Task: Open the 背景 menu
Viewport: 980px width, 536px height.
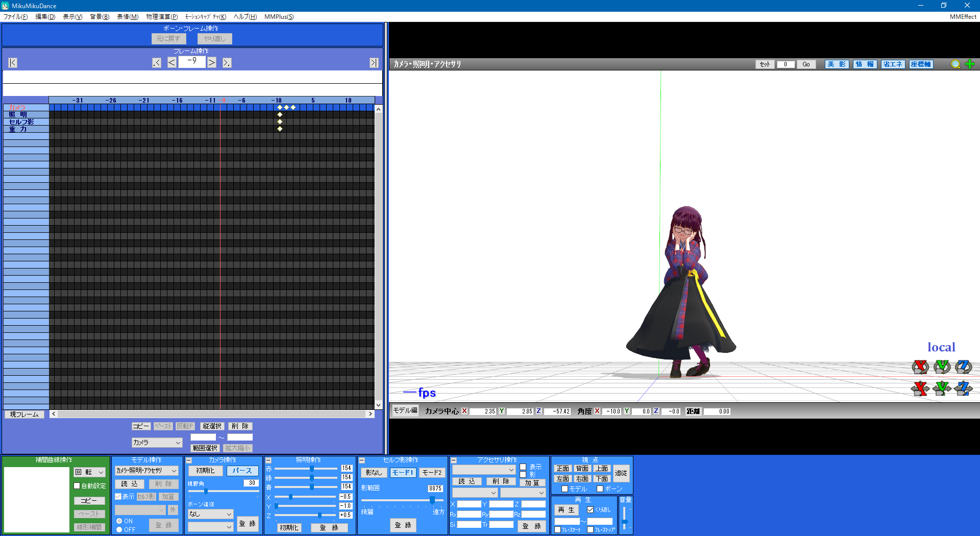Action: [100, 17]
